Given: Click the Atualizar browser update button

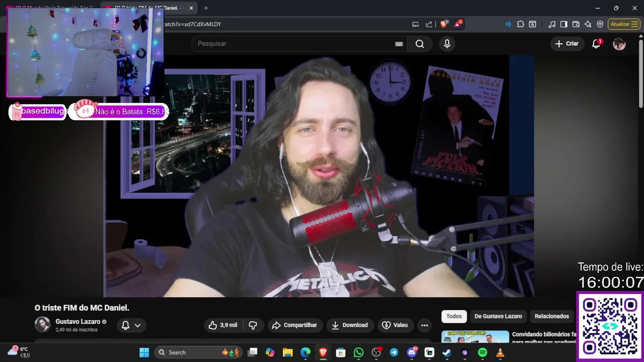Looking at the screenshot, I should coord(624,24).
